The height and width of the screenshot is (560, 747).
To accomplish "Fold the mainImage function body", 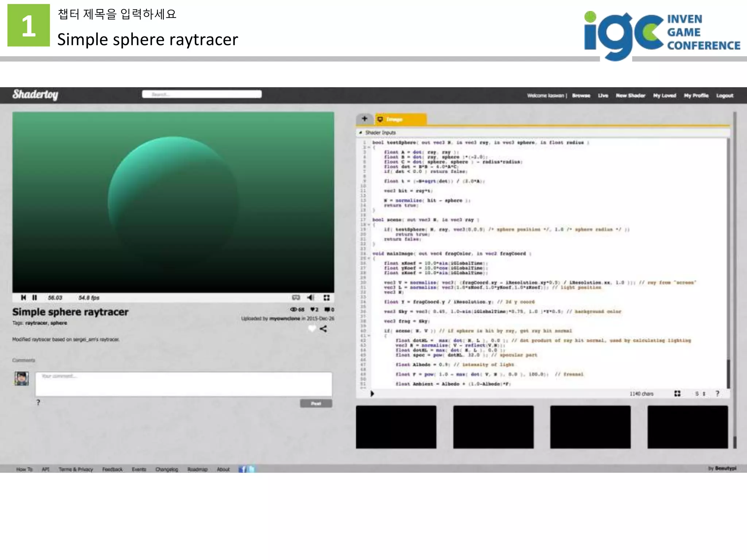I will (x=368, y=258).
